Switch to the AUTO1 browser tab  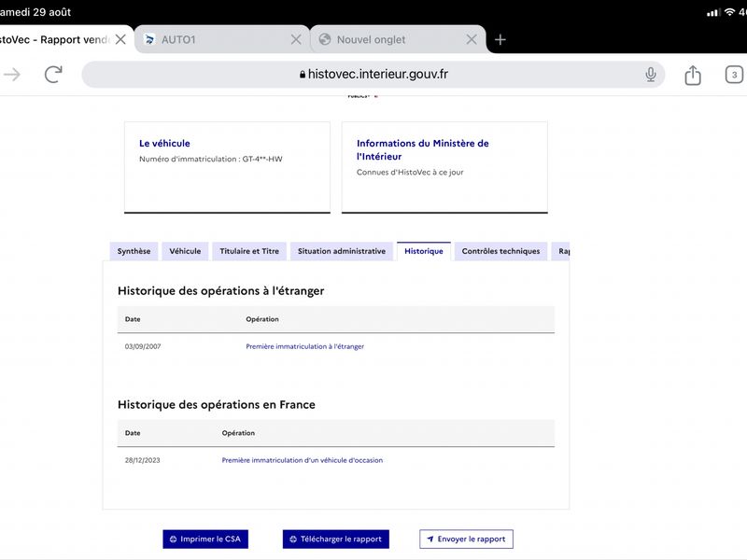pyautogui.click(x=222, y=39)
